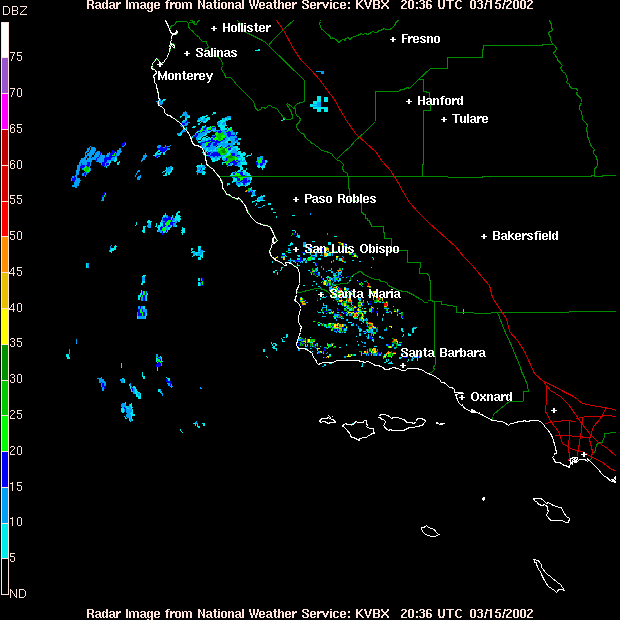
Task: Click the cyan radar echo west of Hanford
Action: pyautogui.click(x=320, y=103)
